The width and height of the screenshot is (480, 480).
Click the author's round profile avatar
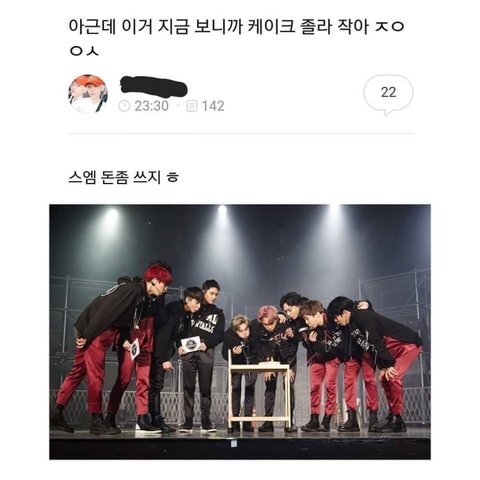pos(88,94)
